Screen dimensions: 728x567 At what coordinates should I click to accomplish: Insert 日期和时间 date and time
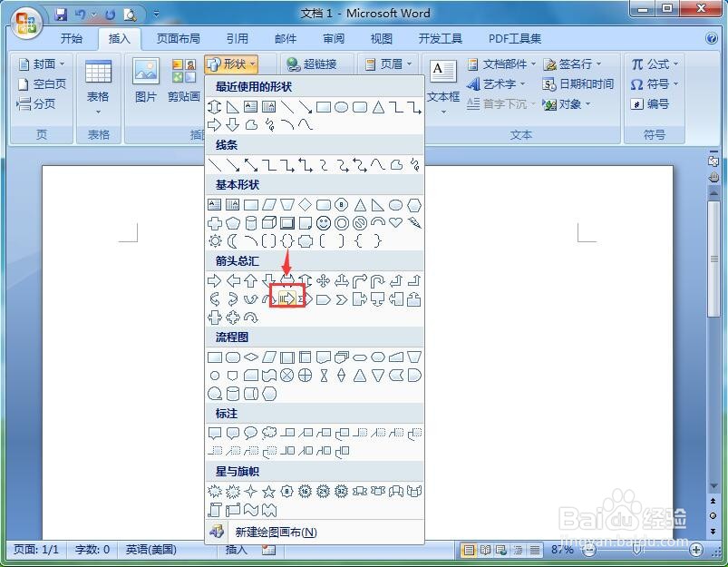(578, 84)
